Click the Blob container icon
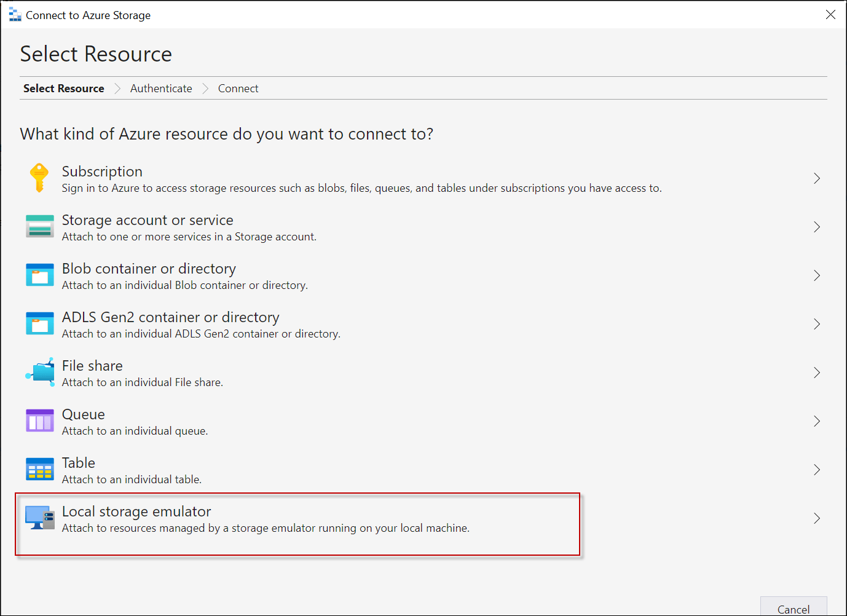 (40, 275)
